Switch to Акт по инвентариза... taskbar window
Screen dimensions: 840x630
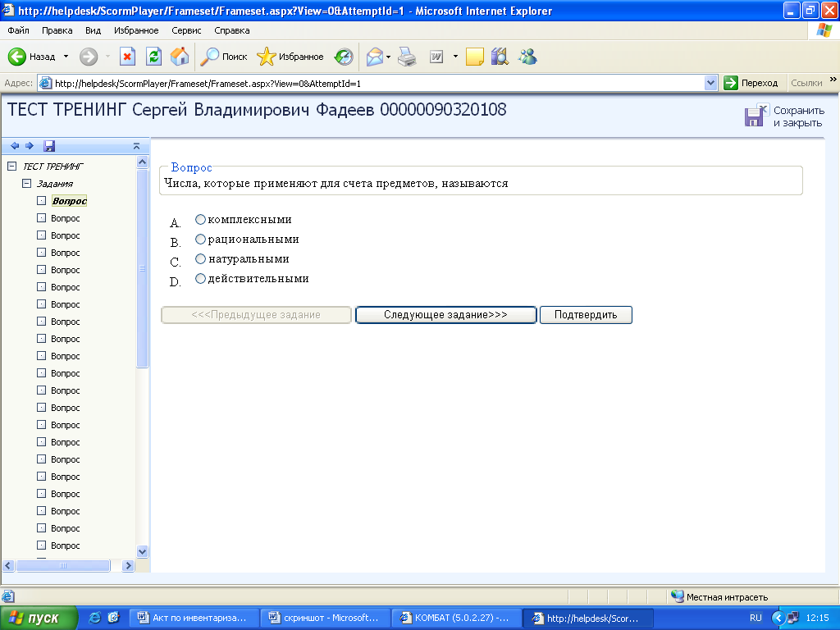[x=194, y=618]
